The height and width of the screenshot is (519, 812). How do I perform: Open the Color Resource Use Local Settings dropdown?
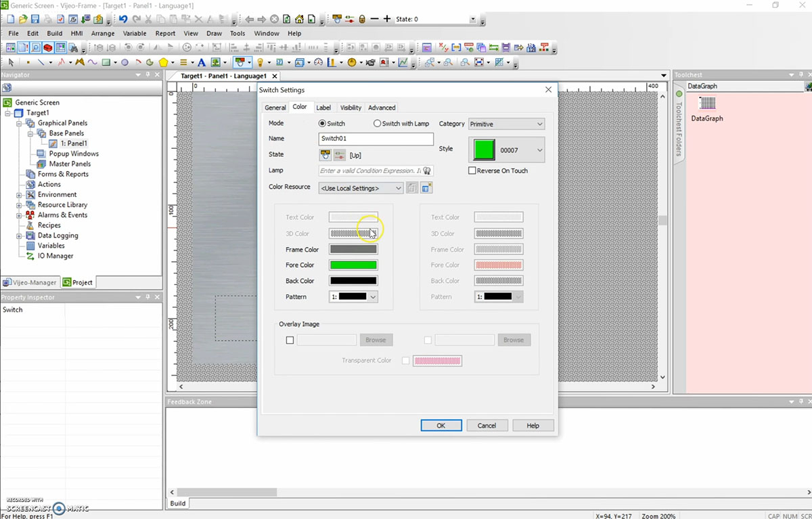tap(361, 188)
